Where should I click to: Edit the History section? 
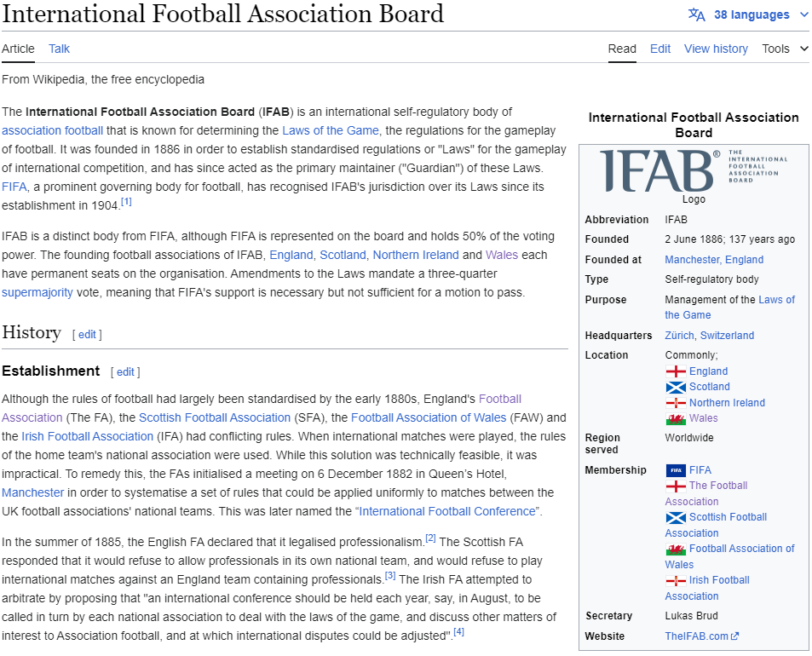(87, 335)
